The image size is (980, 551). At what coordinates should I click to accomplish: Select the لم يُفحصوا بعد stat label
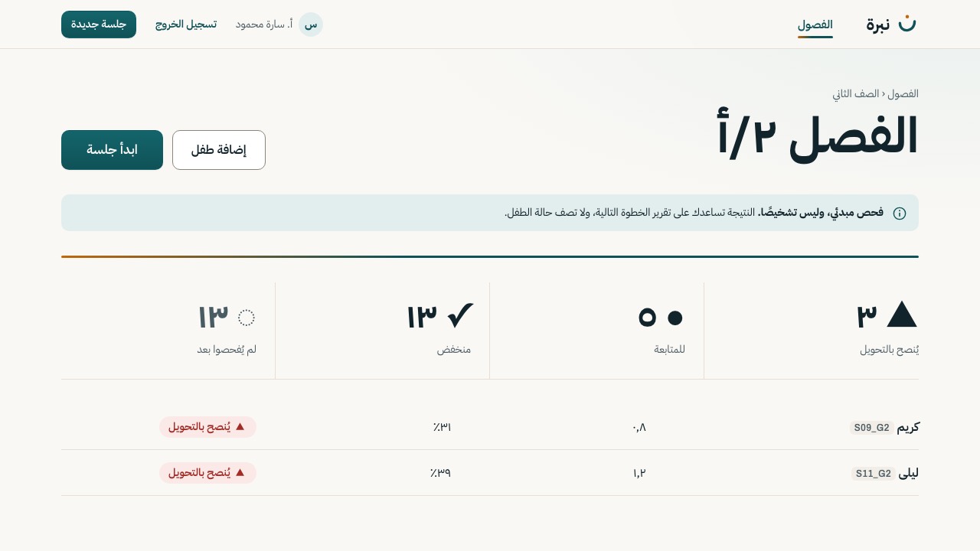point(227,350)
